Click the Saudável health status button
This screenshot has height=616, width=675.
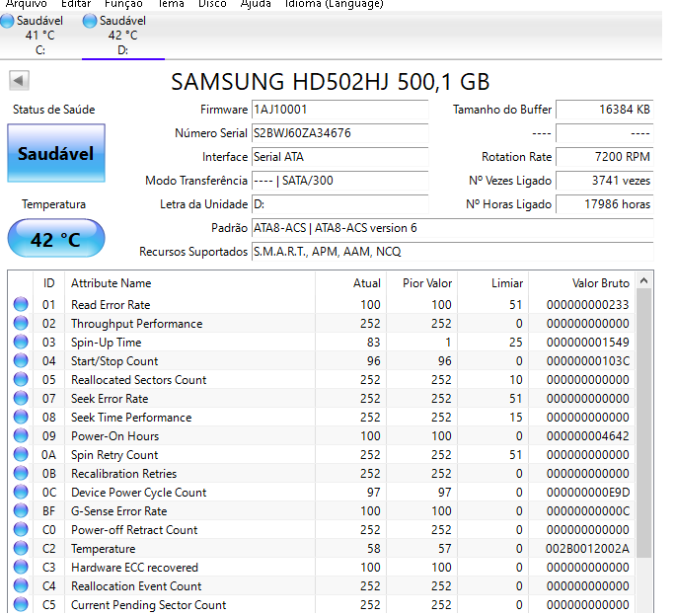pos(56,153)
